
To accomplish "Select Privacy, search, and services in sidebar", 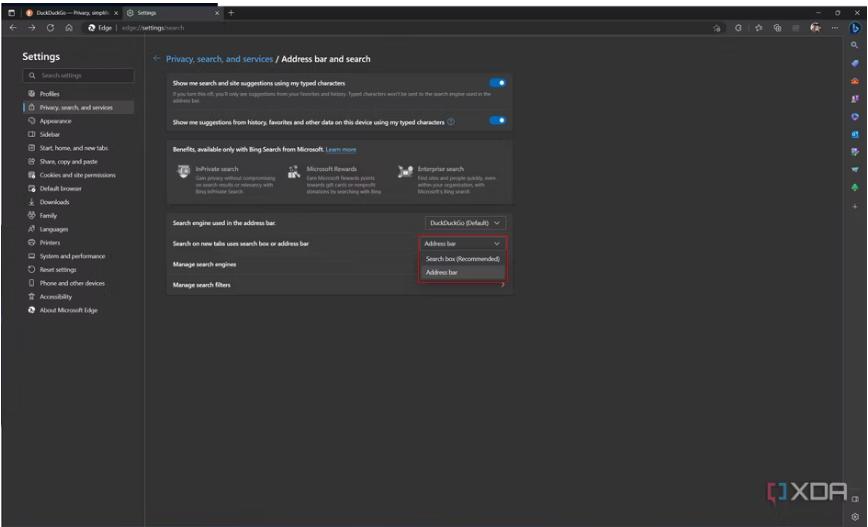I will tap(78, 107).
